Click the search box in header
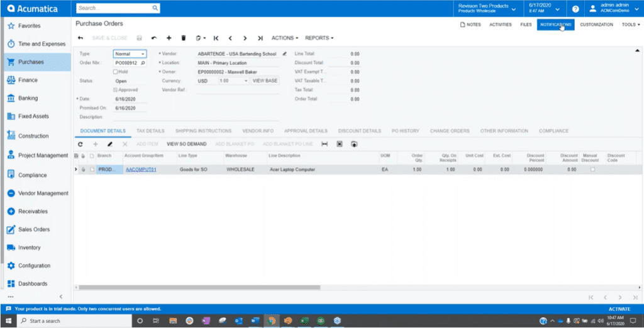Viewport: 644px width, 328px height. (x=118, y=8)
